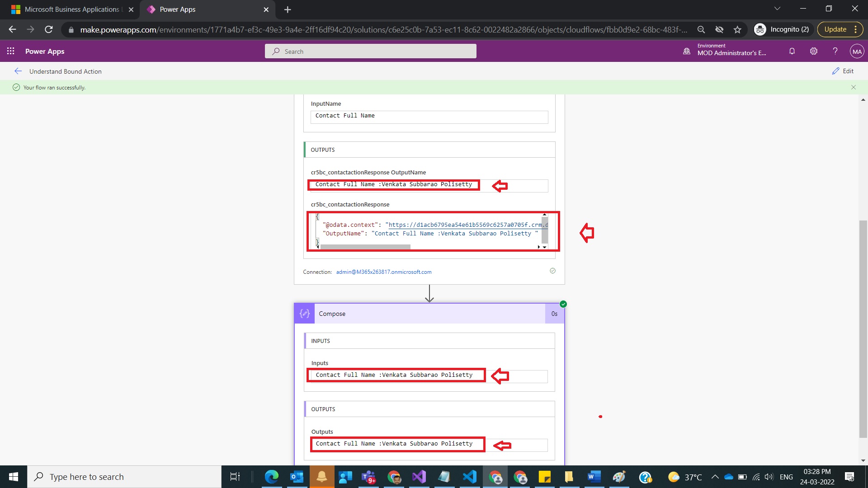This screenshot has height=488, width=868.
Task: Open the MA account avatar menu
Action: (857, 51)
